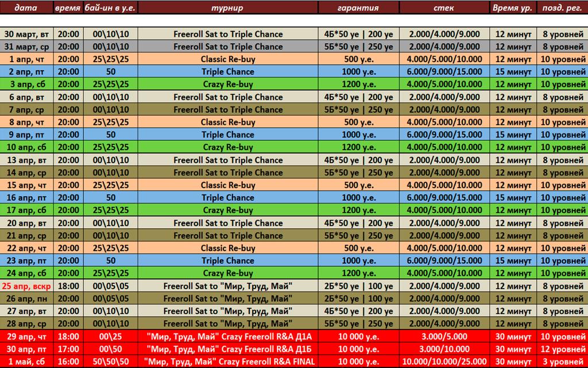
Task: Click the 'позд. рег.' column header
Action: (x=562, y=7)
